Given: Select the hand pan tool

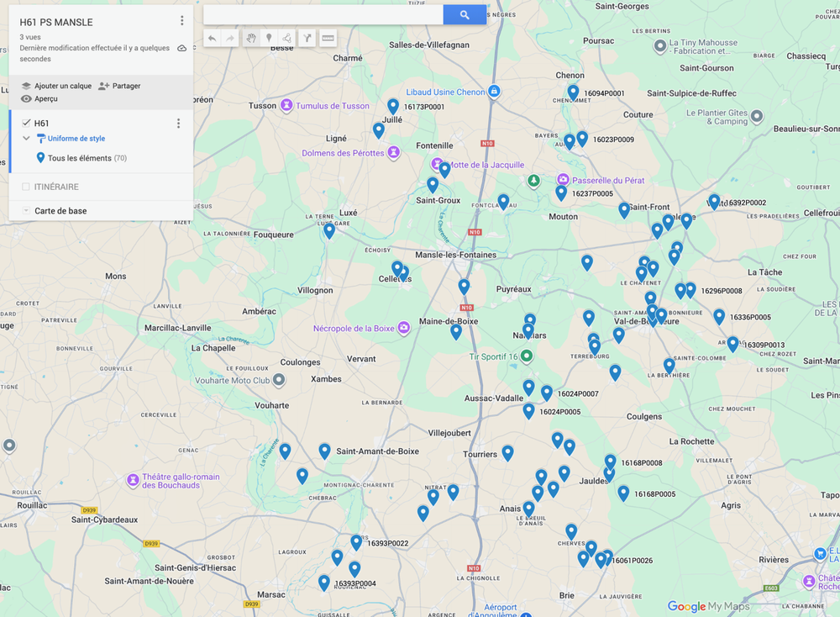Looking at the screenshot, I should pyautogui.click(x=250, y=38).
